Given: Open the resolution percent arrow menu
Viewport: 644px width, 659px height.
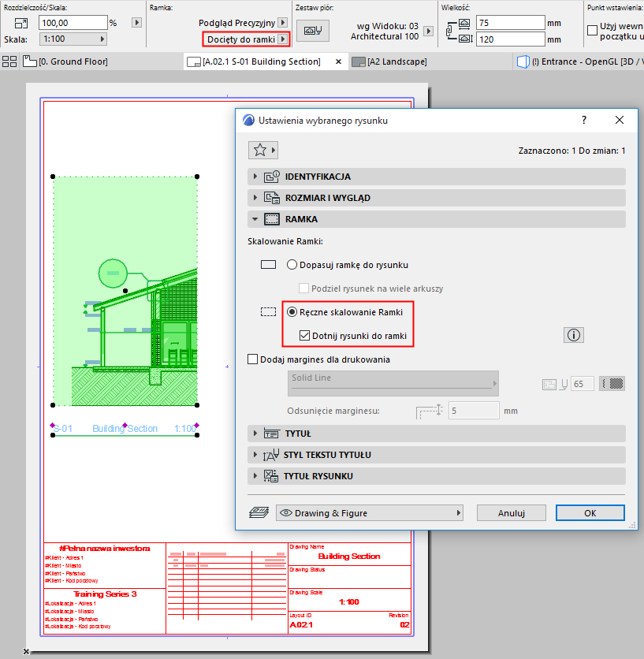Looking at the screenshot, I should tap(136, 23).
